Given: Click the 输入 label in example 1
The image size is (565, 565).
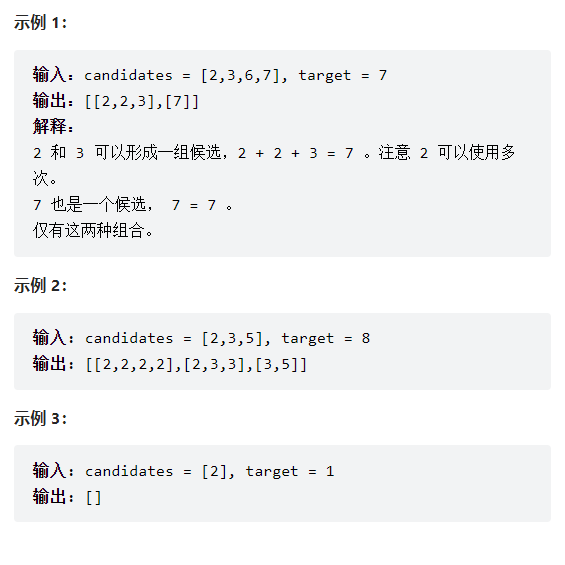Looking at the screenshot, I should pos(53,75).
